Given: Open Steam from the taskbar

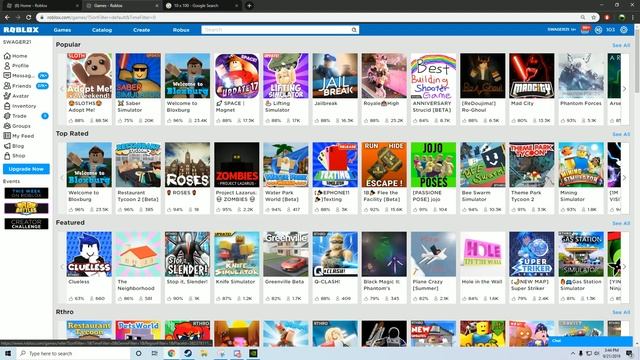Looking at the screenshot, I should (x=188, y=353).
